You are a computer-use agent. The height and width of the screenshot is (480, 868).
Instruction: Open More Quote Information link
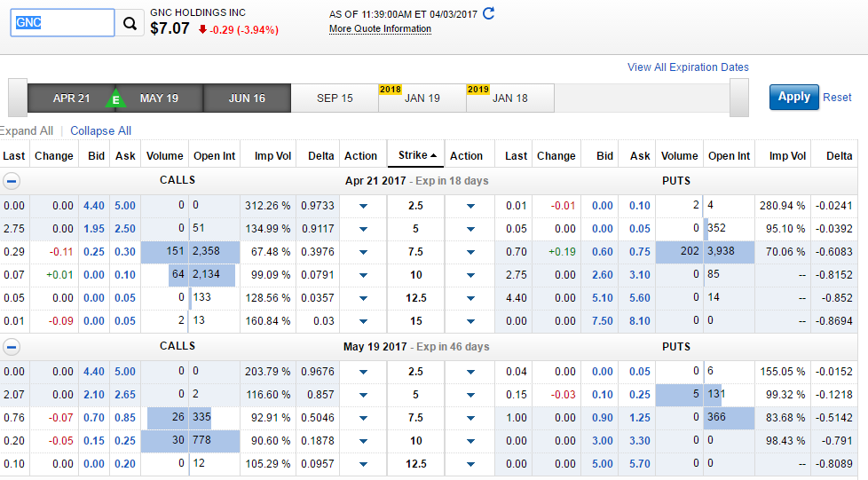coord(380,28)
